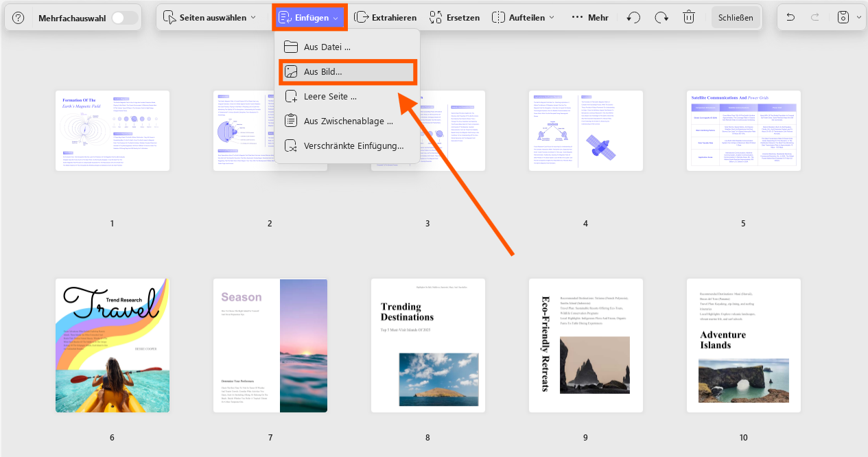Choose Aus Datei ... menu entry

coord(347,47)
